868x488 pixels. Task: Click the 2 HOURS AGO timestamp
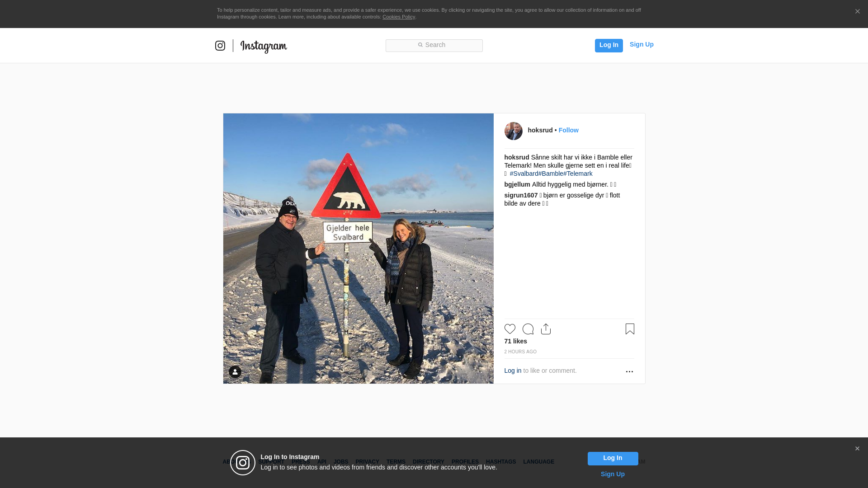pyautogui.click(x=520, y=352)
